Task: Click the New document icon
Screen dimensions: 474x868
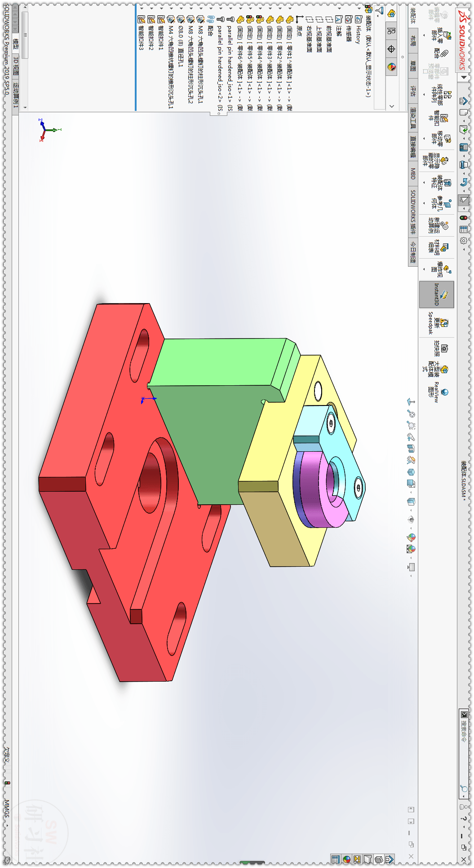Action: (464, 113)
